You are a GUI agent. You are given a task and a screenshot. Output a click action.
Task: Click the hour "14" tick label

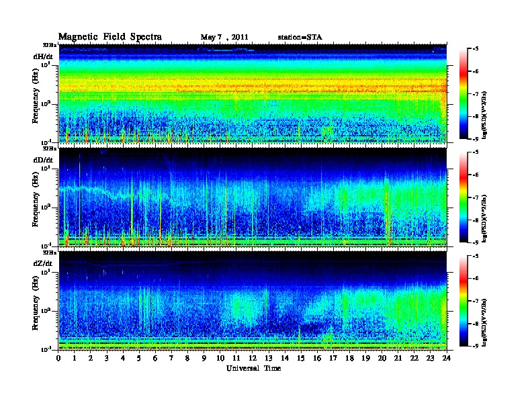click(285, 358)
